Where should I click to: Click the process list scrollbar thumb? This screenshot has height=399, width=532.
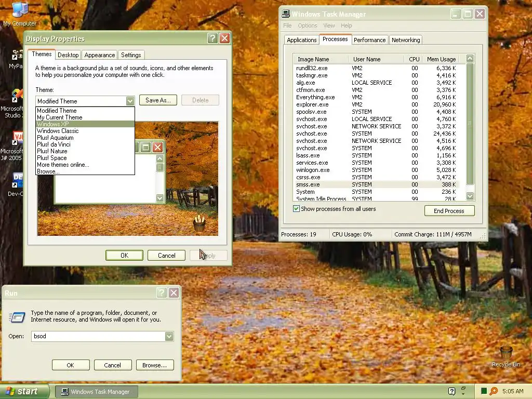pos(470,124)
